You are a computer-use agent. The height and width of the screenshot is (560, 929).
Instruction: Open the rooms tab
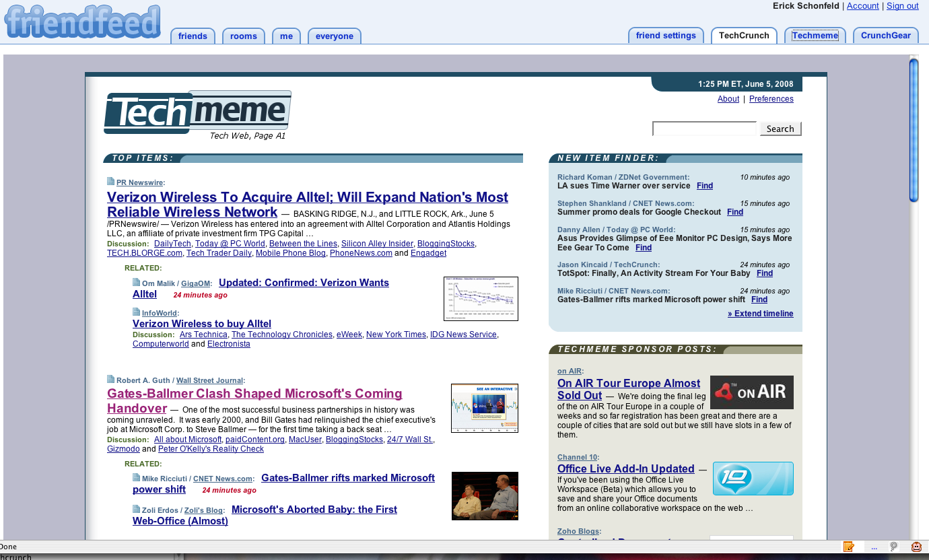244,36
